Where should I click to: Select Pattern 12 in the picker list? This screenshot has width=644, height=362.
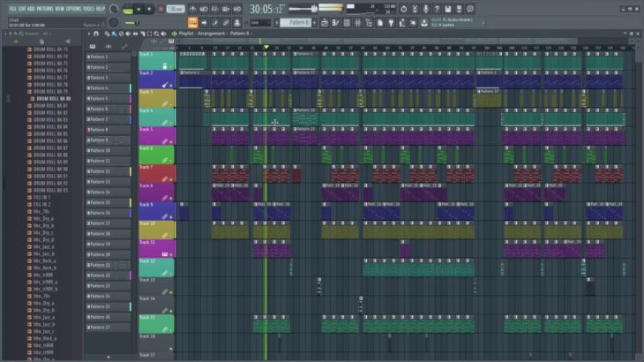(x=109, y=171)
